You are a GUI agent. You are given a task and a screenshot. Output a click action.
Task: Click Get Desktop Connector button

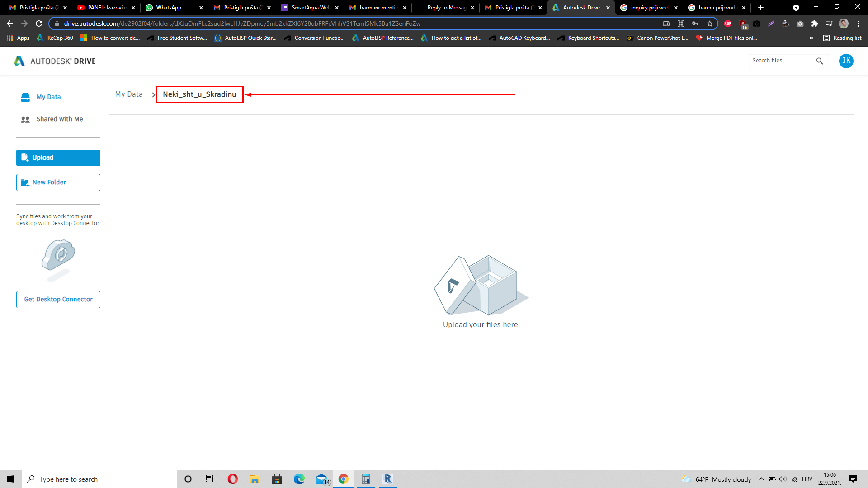tap(58, 300)
